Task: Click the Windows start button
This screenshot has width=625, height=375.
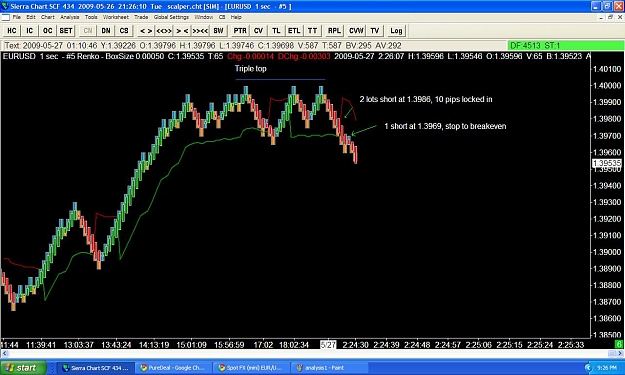Action: click(23, 368)
